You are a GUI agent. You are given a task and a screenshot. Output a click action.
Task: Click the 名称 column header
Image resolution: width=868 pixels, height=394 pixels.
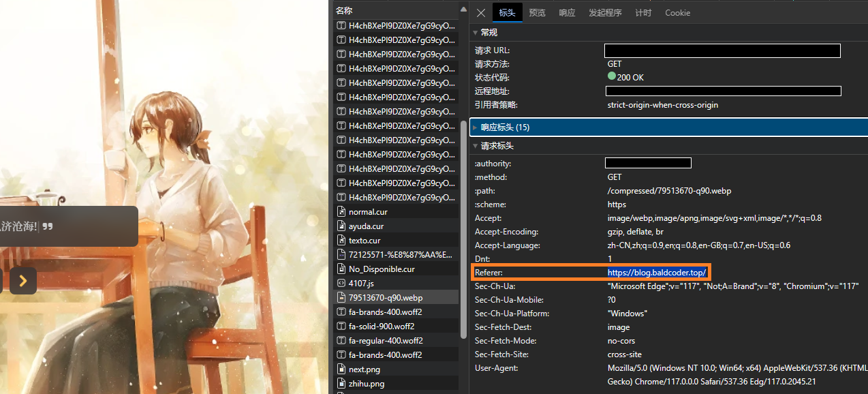[x=345, y=10]
